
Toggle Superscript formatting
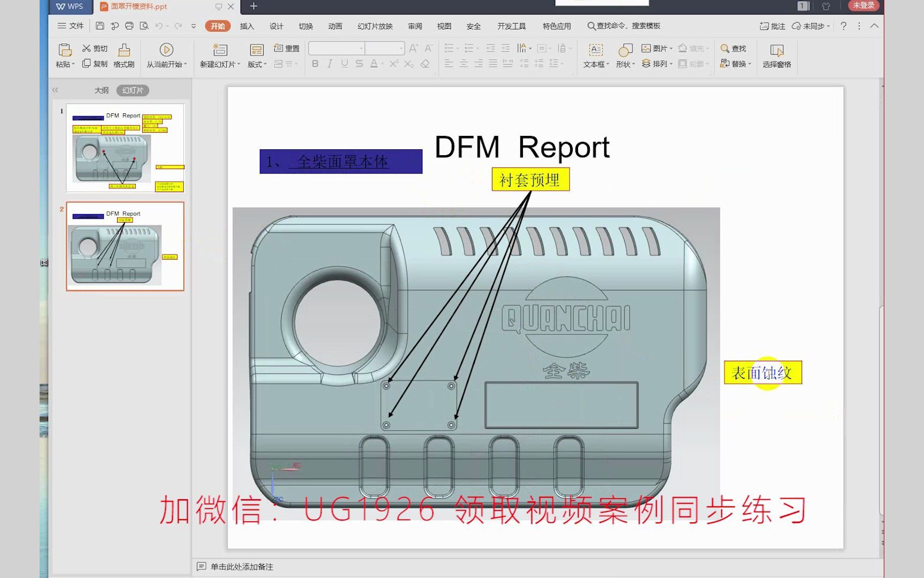[x=394, y=64]
